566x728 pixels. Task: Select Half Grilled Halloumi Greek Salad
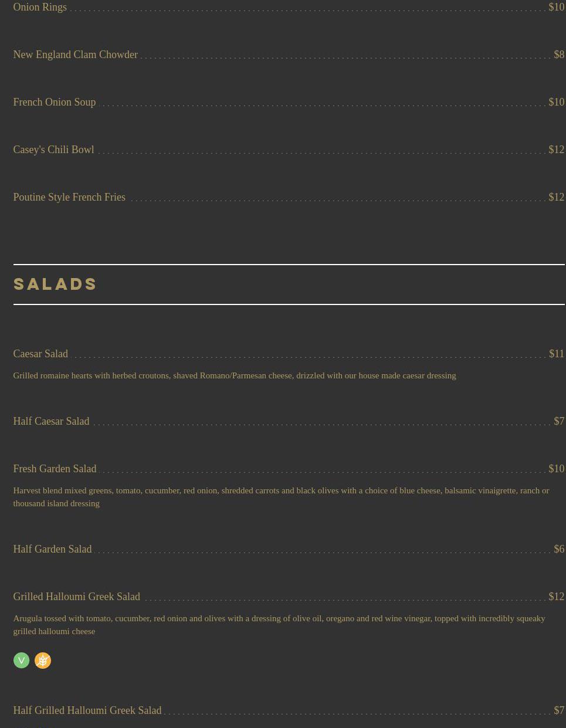(87, 710)
